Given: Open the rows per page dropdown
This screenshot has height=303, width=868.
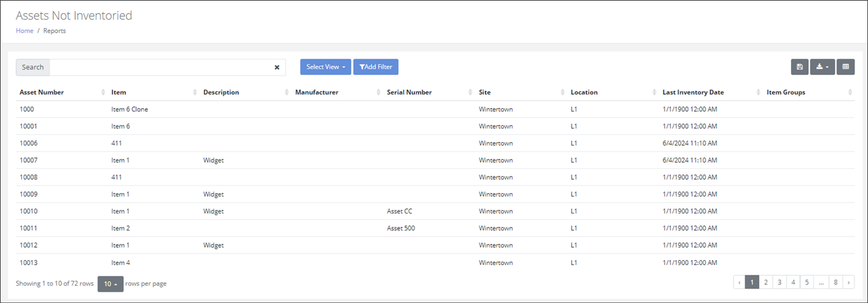Looking at the screenshot, I should (x=110, y=284).
